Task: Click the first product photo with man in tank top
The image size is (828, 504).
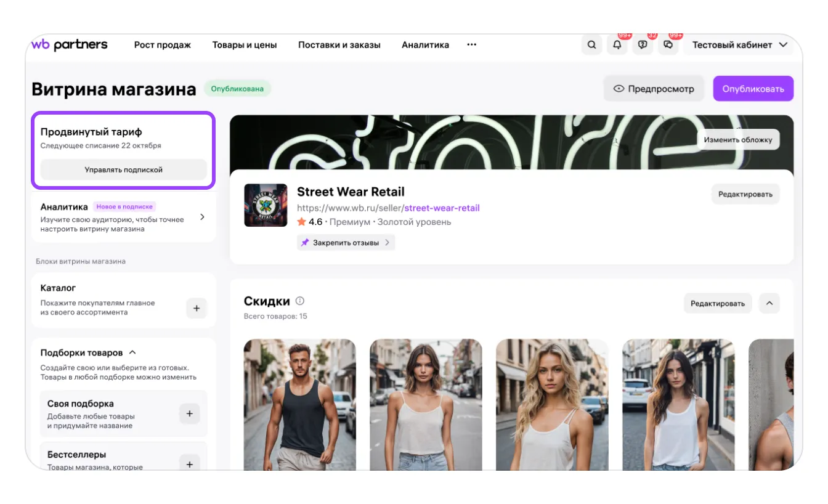Action: [299, 404]
